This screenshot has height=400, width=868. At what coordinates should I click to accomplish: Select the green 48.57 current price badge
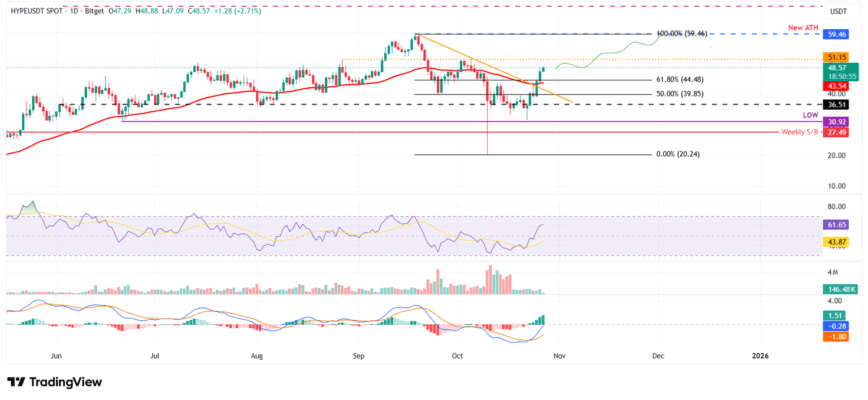[x=837, y=66]
